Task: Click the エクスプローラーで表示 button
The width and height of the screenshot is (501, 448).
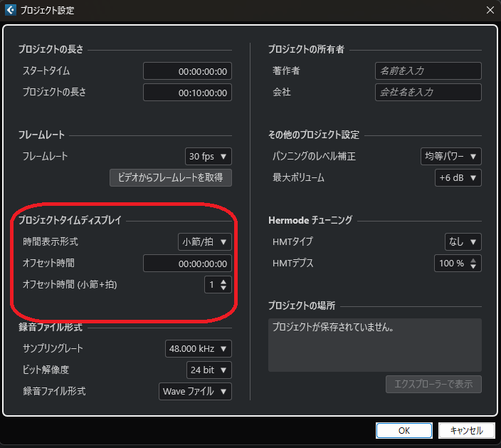Action: (x=433, y=385)
